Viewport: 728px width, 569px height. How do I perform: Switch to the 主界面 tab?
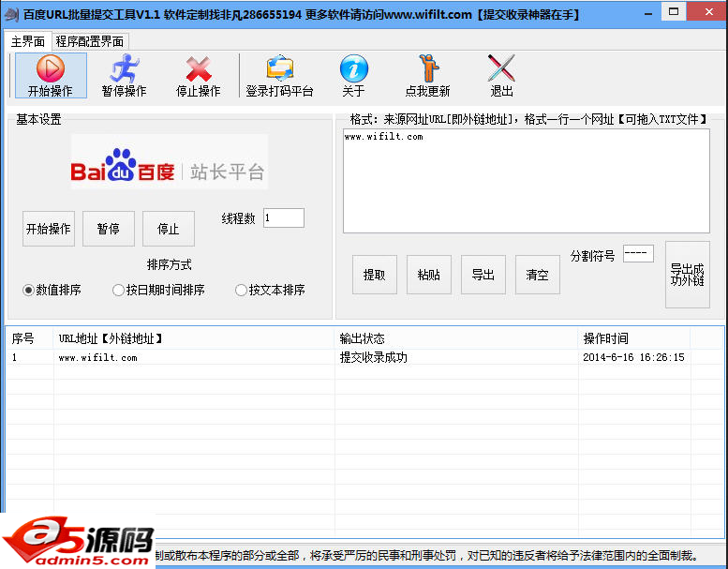point(28,42)
